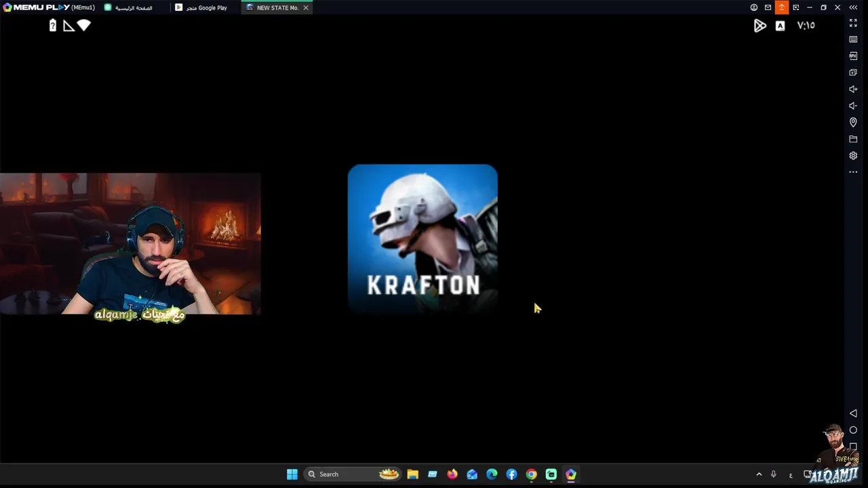Launch Microsoft Edge from taskbar
This screenshot has height=488, width=868.
tap(492, 474)
